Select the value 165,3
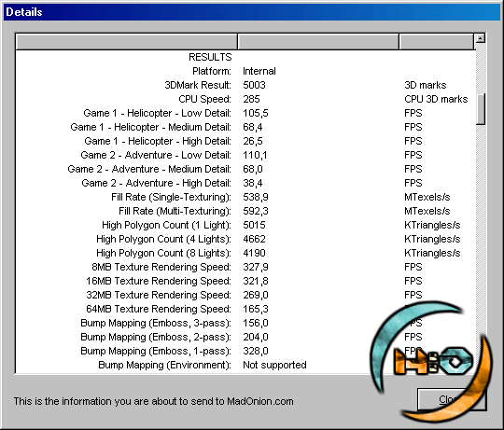The image size is (504, 430). coord(256,310)
